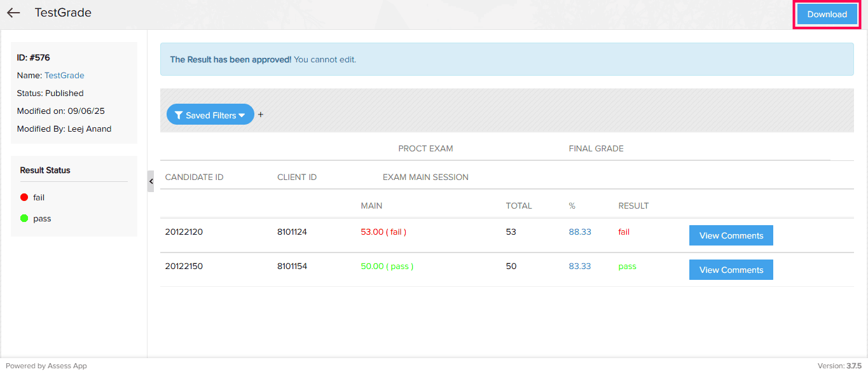The width and height of the screenshot is (868, 374).
Task: View Comments for candidate 20122150
Action: 731,270
